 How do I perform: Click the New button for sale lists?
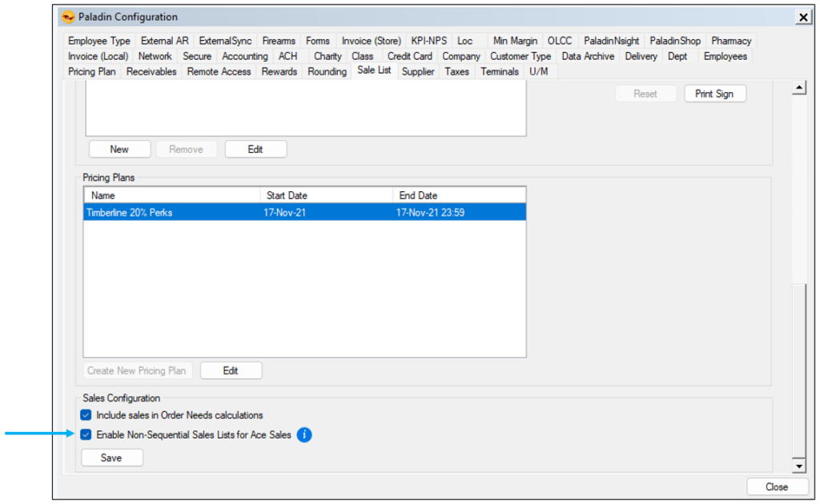coord(119,150)
